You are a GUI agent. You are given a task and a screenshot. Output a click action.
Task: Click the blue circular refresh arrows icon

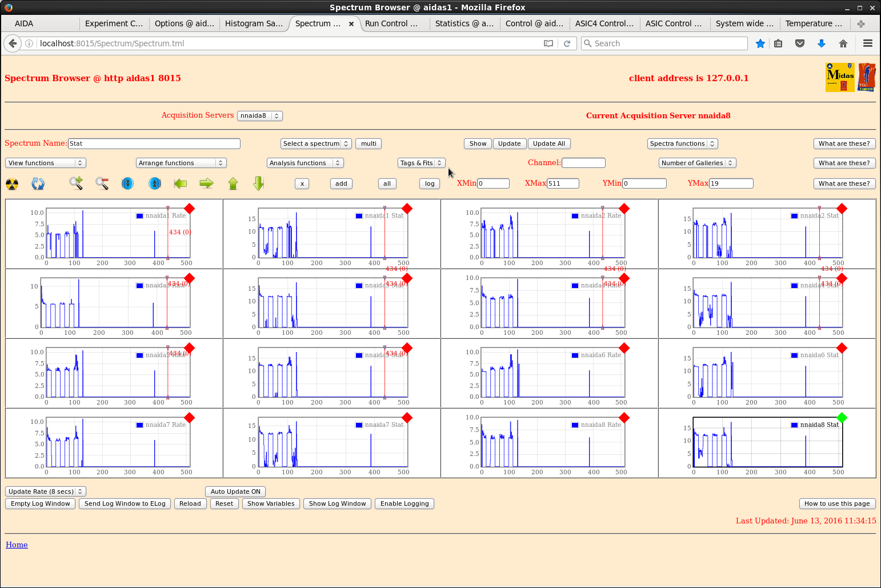point(38,183)
